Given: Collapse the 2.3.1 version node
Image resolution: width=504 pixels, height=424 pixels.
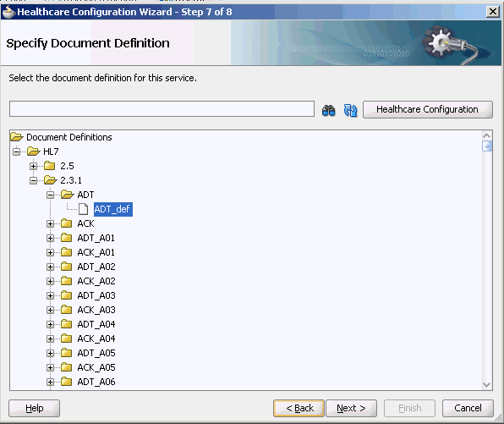Looking at the screenshot, I should tap(34, 180).
